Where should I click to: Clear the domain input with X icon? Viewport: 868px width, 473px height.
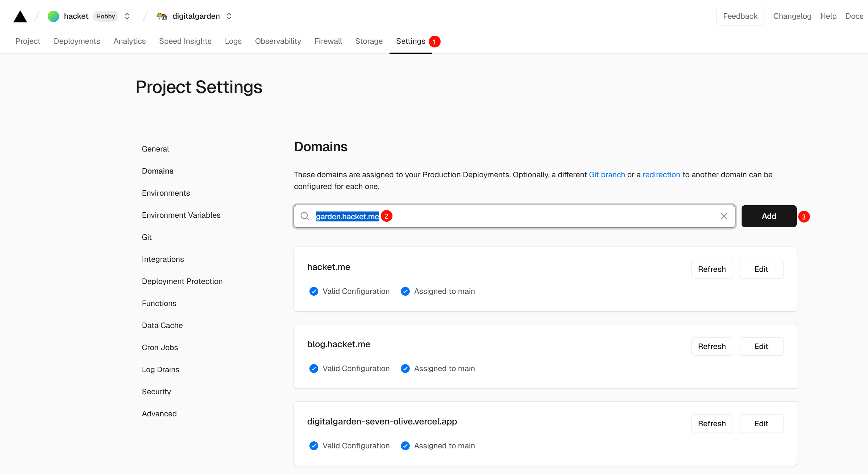[724, 216]
